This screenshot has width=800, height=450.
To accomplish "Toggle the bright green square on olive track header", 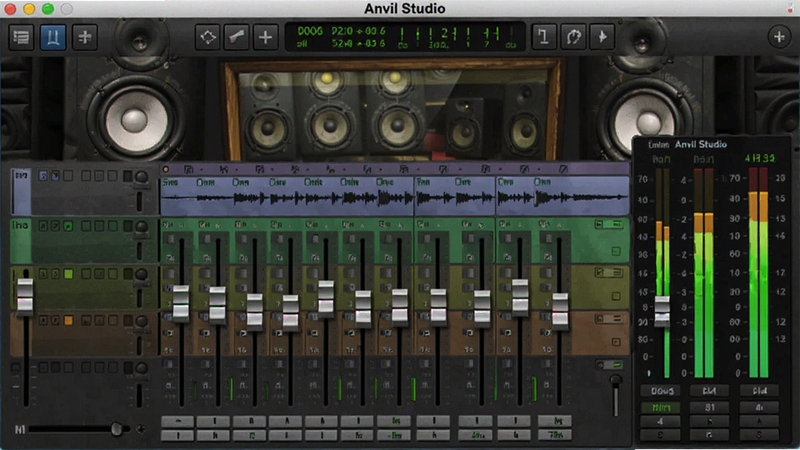I will (68, 274).
